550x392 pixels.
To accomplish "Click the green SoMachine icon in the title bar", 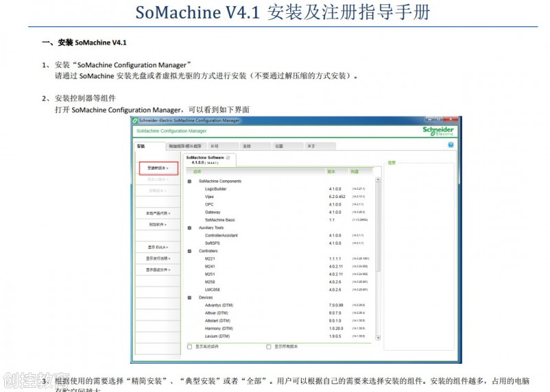I will [x=135, y=120].
